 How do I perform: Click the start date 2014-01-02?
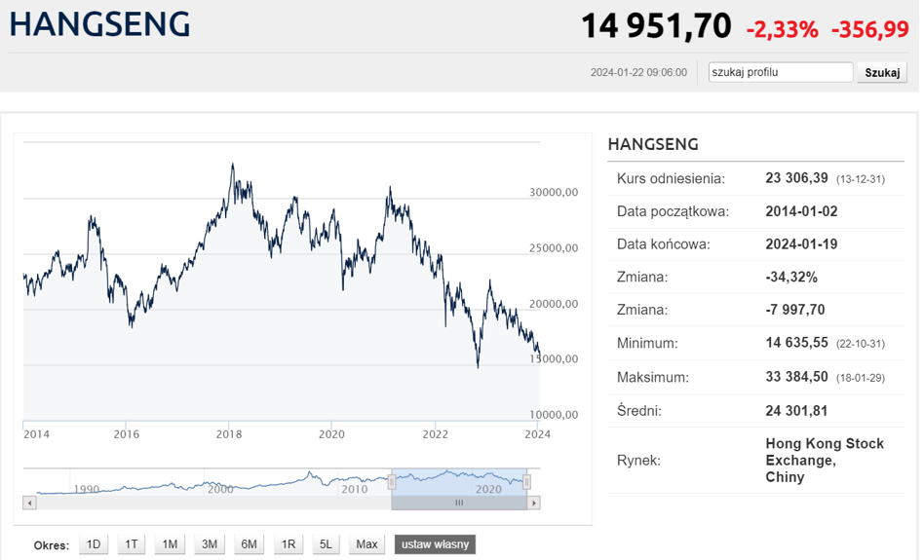click(x=801, y=211)
